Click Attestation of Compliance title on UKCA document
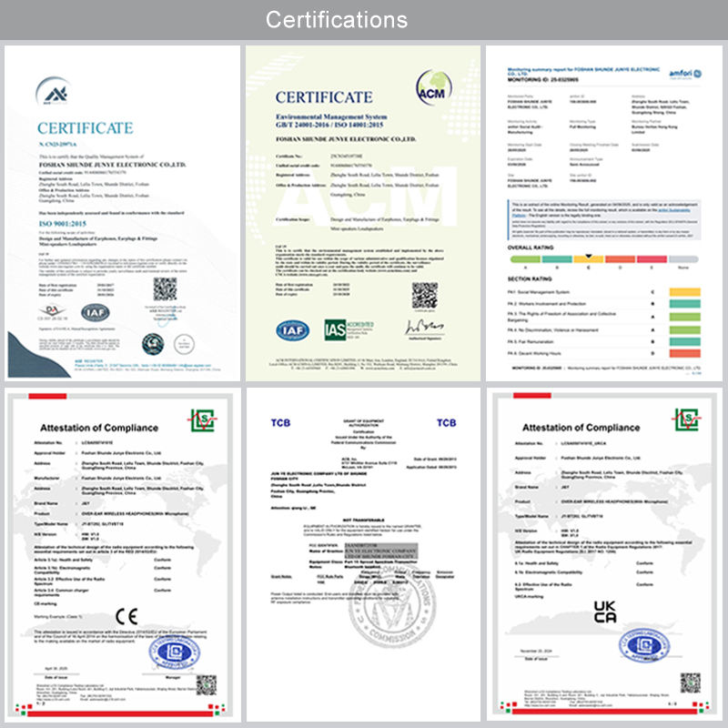Image resolution: width=728 pixels, height=728 pixels. click(x=581, y=428)
